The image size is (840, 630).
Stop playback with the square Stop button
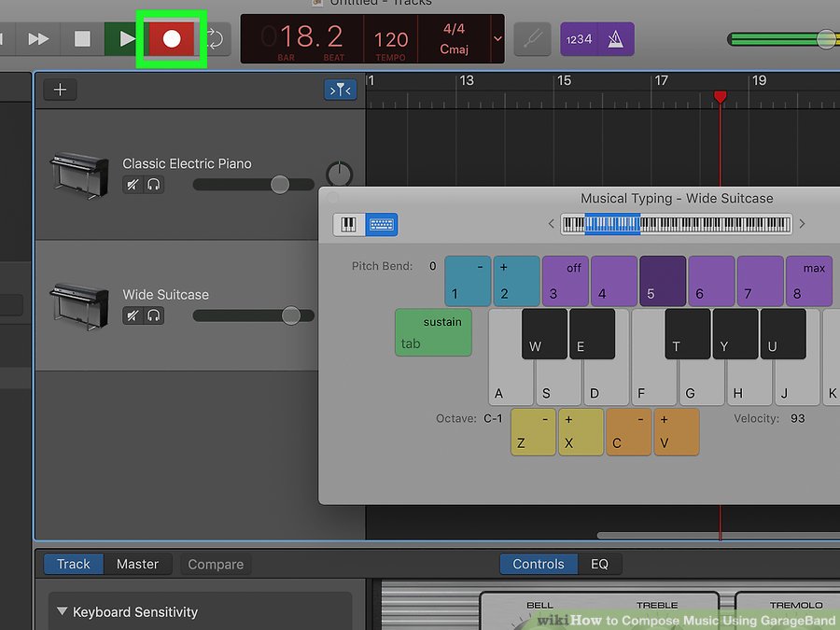(x=82, y=38)
